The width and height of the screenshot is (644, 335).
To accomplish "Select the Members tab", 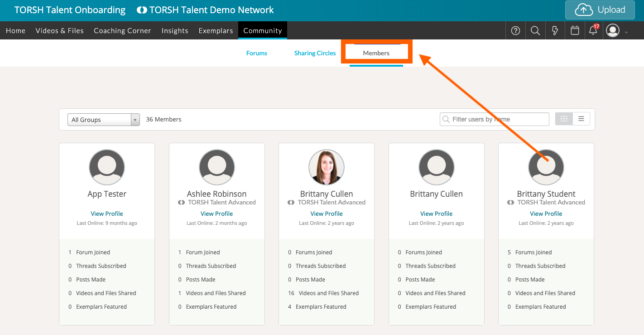I will click(376, 53).
